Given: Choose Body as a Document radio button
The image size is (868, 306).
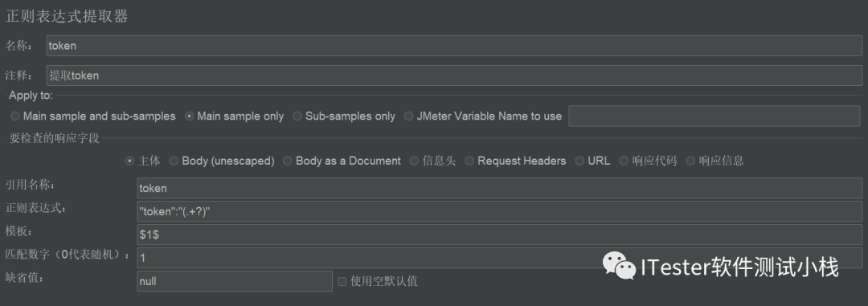Looking at the screenshot, I should [x=287, y=161].
